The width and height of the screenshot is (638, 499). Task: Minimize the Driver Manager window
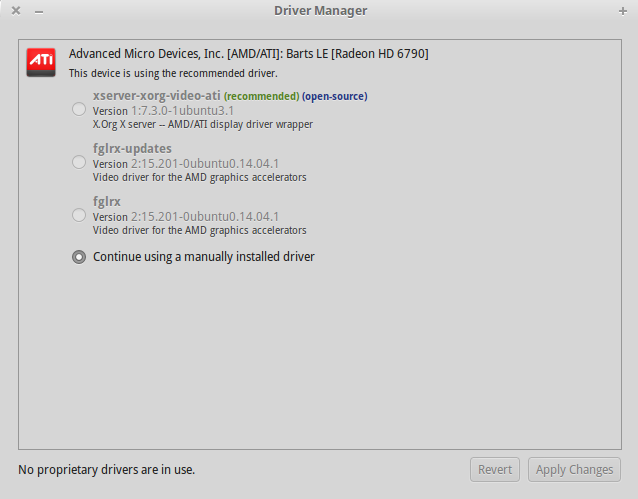[x=38, y=10]
